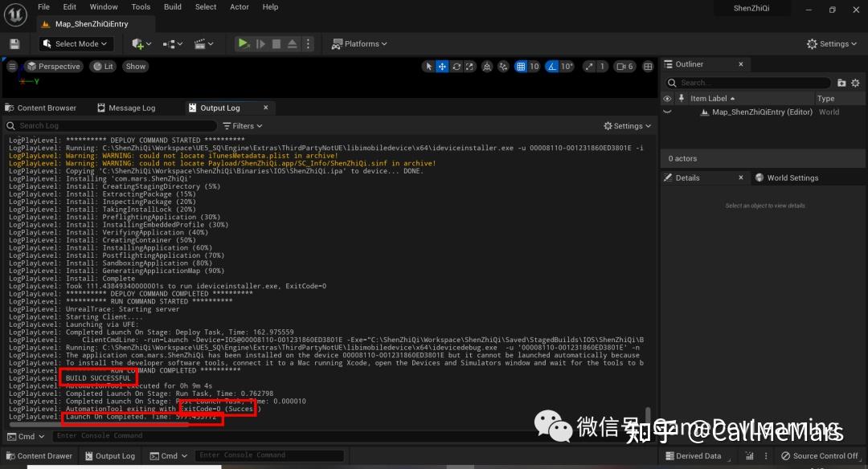Open the grid snap value 10 dropdown
This screenshot has width=868, height=469.
tap(534, 67)
